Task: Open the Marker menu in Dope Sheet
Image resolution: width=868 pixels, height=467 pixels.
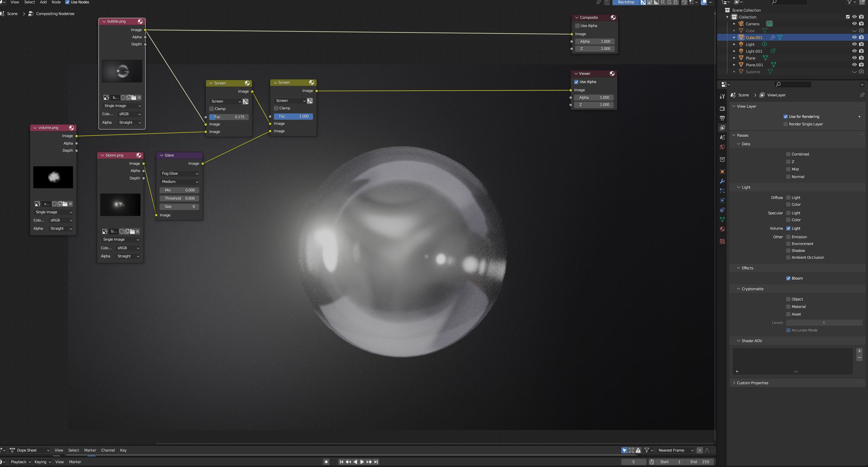Action: [90, 450]
